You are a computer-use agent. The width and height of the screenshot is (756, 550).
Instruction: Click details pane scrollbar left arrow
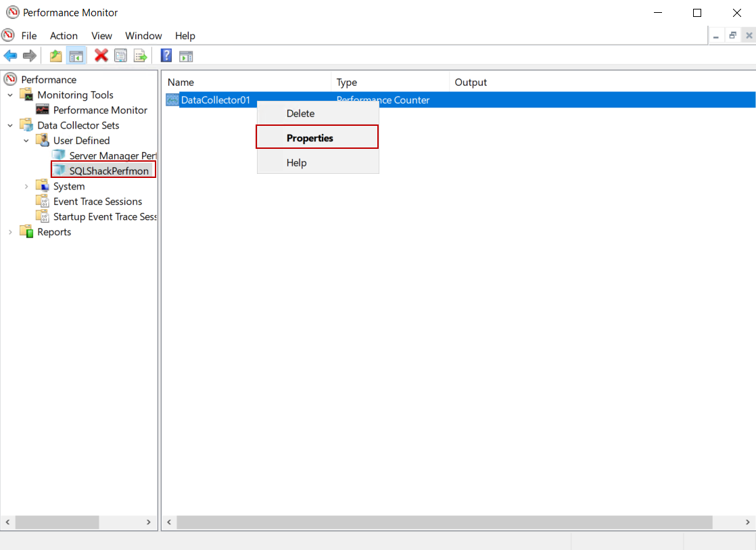pos(169,522)
